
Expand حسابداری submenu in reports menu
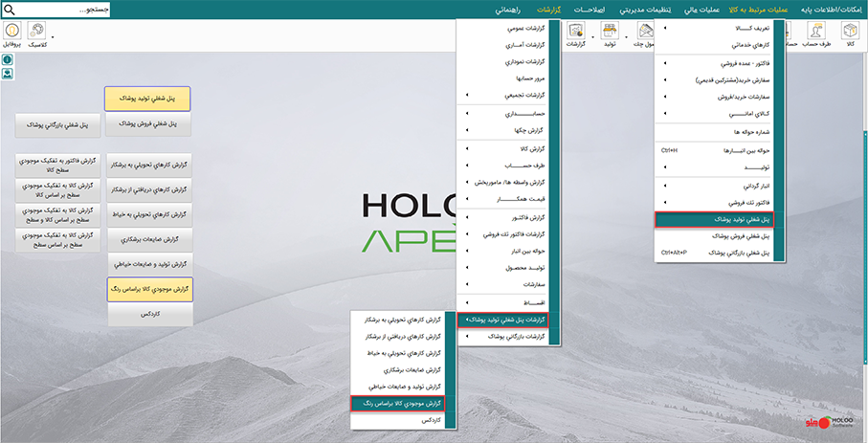tap(502, 114)
